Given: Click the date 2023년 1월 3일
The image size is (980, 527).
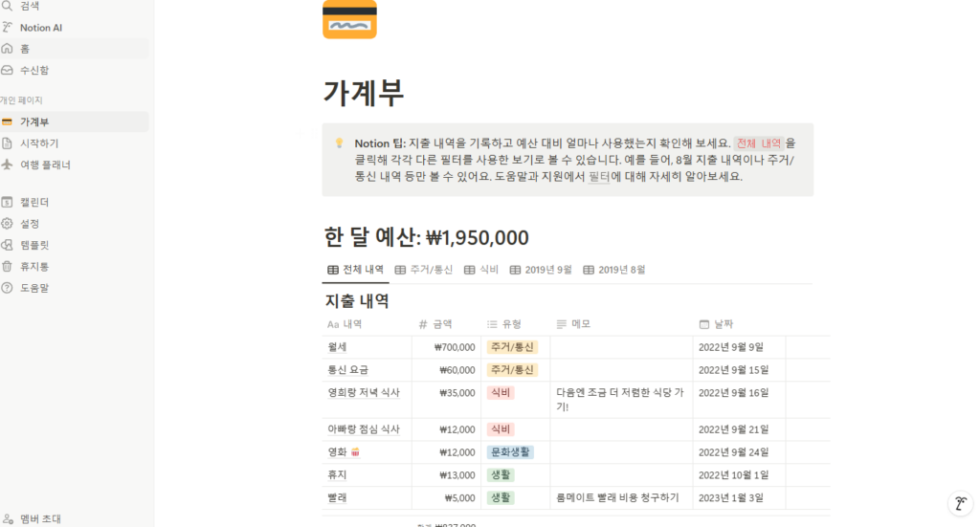Looking at the screenshot, I should 731,497.
